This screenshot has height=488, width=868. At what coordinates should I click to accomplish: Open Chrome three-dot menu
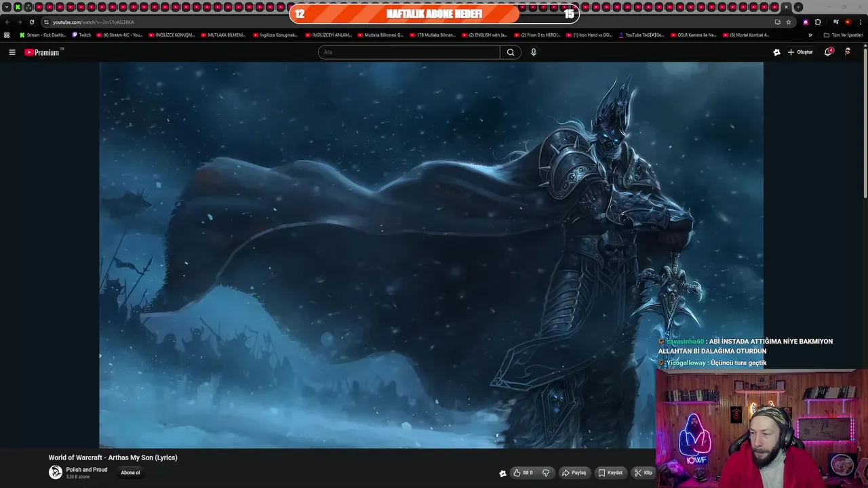[x=860, y=22]
